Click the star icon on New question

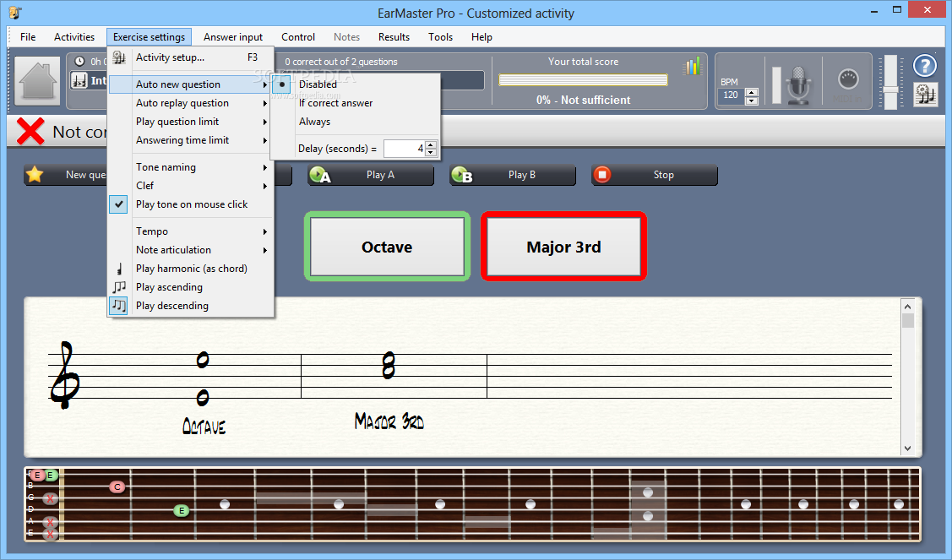(35, 175)
